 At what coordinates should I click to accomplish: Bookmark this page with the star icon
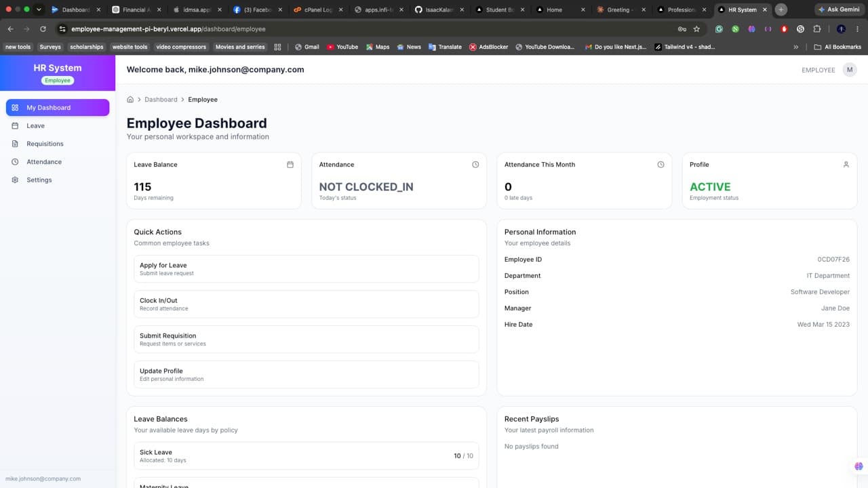696,29
